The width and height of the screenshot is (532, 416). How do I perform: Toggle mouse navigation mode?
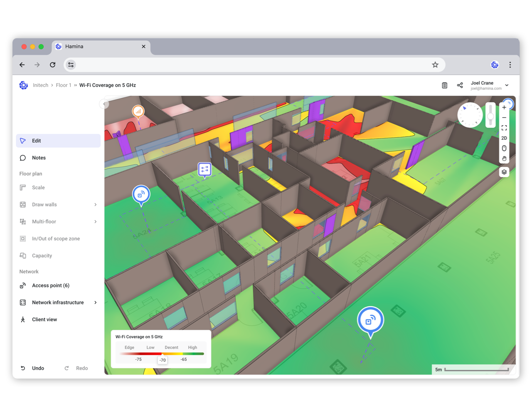(x=504, y=148)
